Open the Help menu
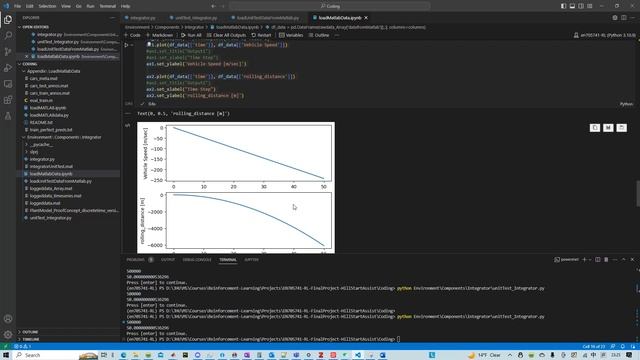640x360 pixels. pos(125,6)
